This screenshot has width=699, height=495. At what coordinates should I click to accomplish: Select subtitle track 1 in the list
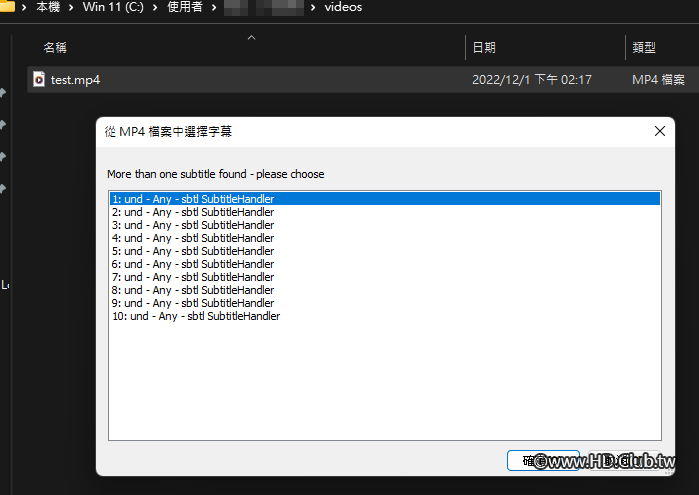385,199
